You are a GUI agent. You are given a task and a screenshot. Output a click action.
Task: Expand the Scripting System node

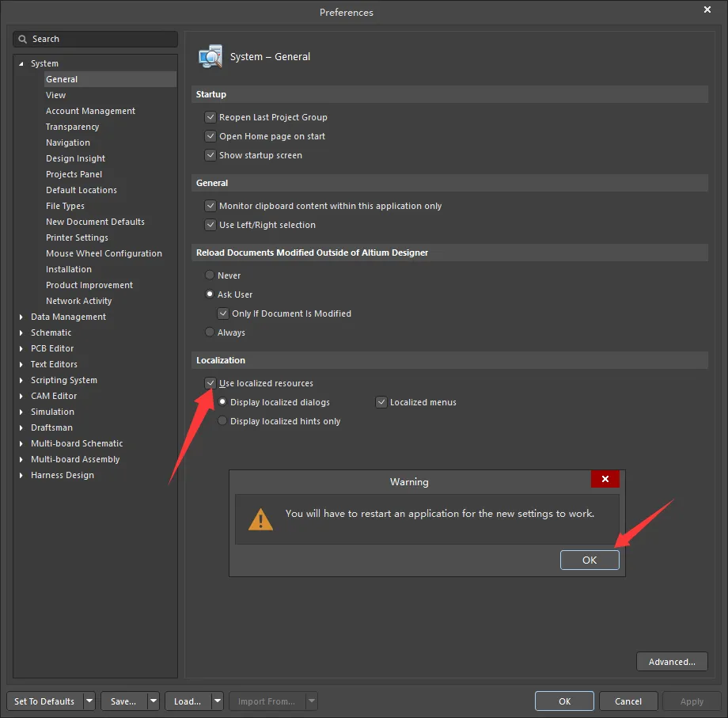[x=21, y=380]
